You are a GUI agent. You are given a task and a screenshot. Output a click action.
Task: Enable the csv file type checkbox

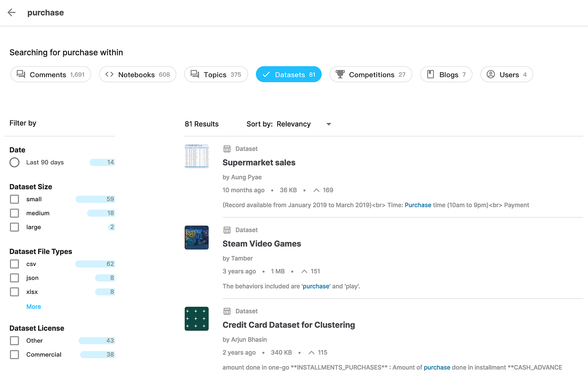pyautogui.click(x=14, y=264)
